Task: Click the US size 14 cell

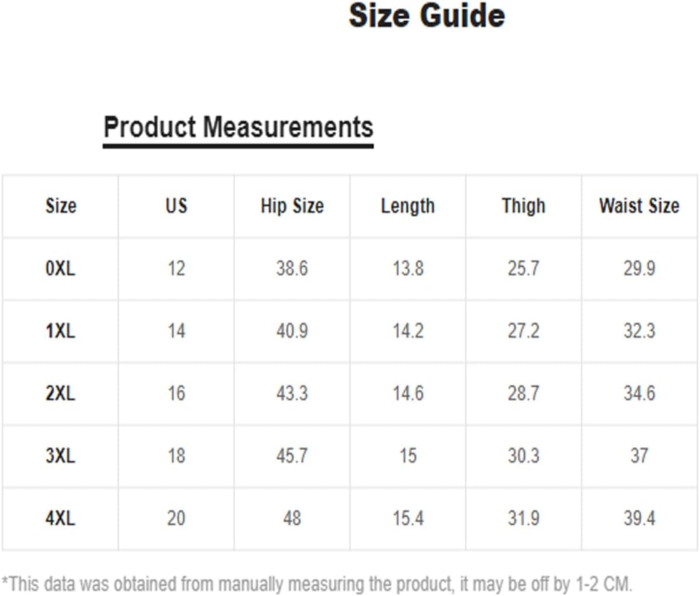Action: 176,331
